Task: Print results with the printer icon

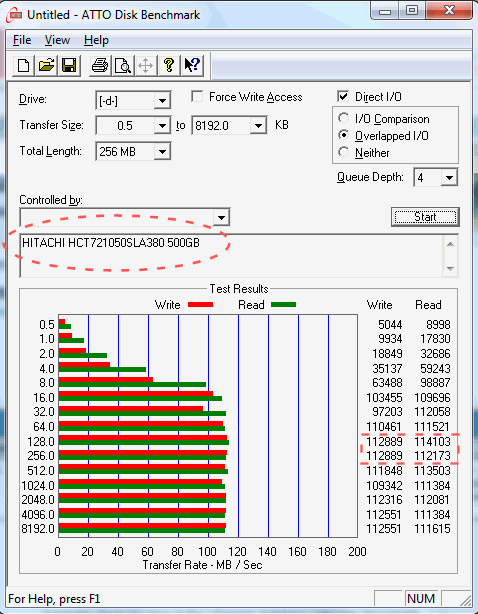Action: 100,65
